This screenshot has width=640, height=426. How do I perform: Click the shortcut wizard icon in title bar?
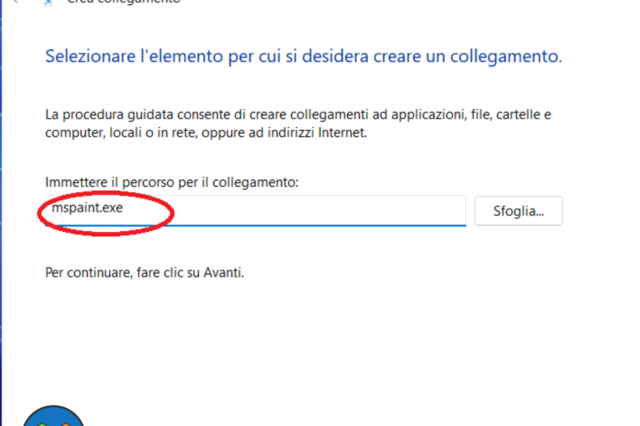click(48, 2)
